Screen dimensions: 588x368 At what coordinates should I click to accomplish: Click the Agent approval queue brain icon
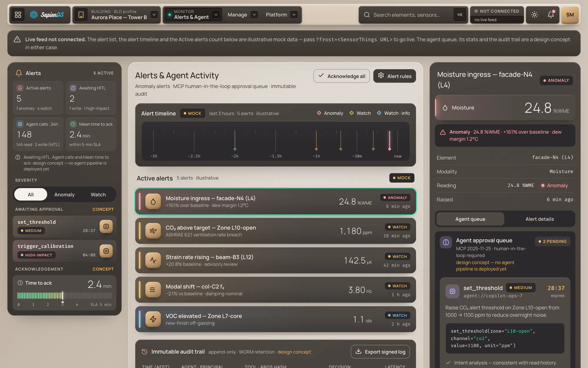pyautogui.click(x=446, y=242)
